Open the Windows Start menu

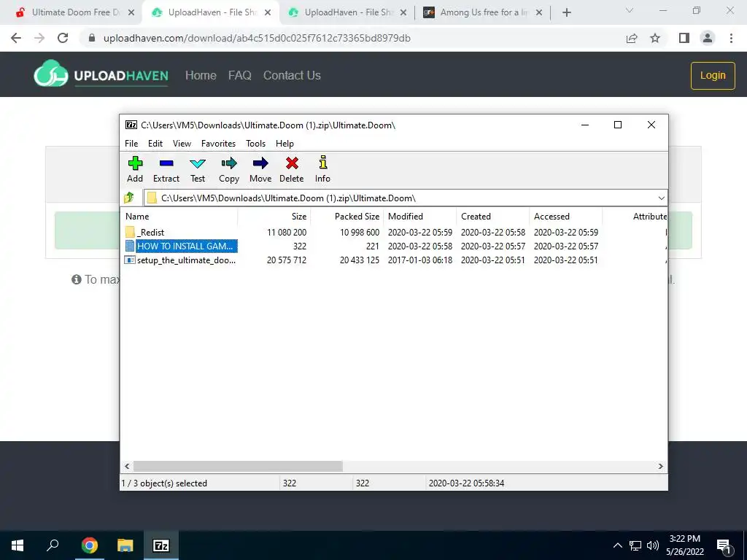(x=18, y=545)
